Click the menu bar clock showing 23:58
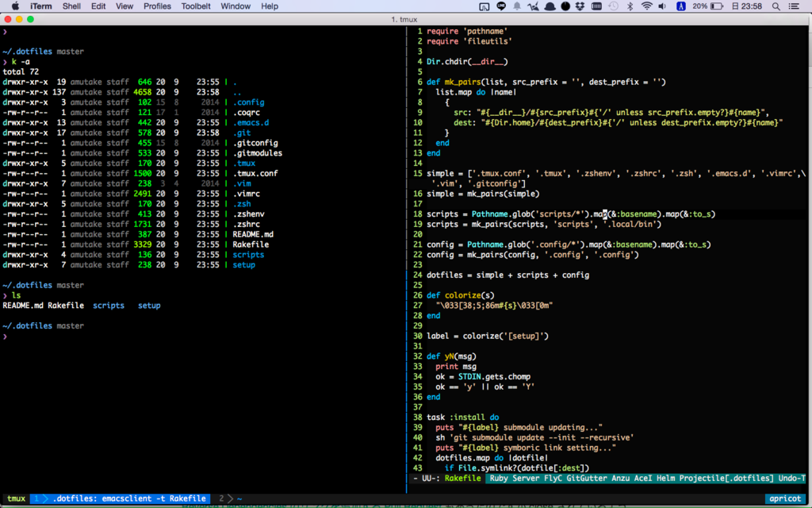The image size is (812, 508). 747,6
